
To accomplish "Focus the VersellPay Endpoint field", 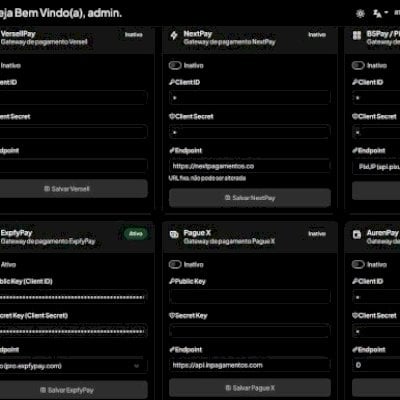I will tap(73, 166).
